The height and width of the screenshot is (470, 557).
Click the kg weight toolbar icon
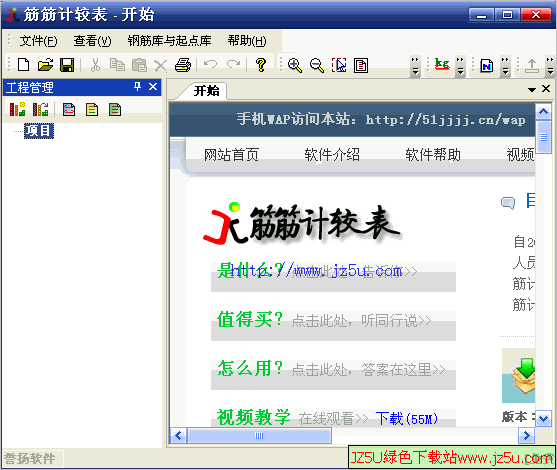click(442, 64)
